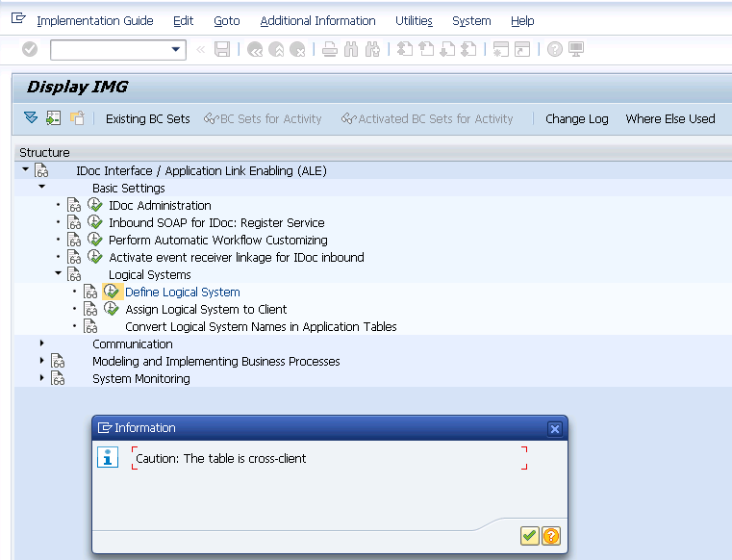Image resolution: width=732 pixels, height=560 pixels.
Task: Click the Customize Local Layout monitor icon
Action: (x=576, y=49)
